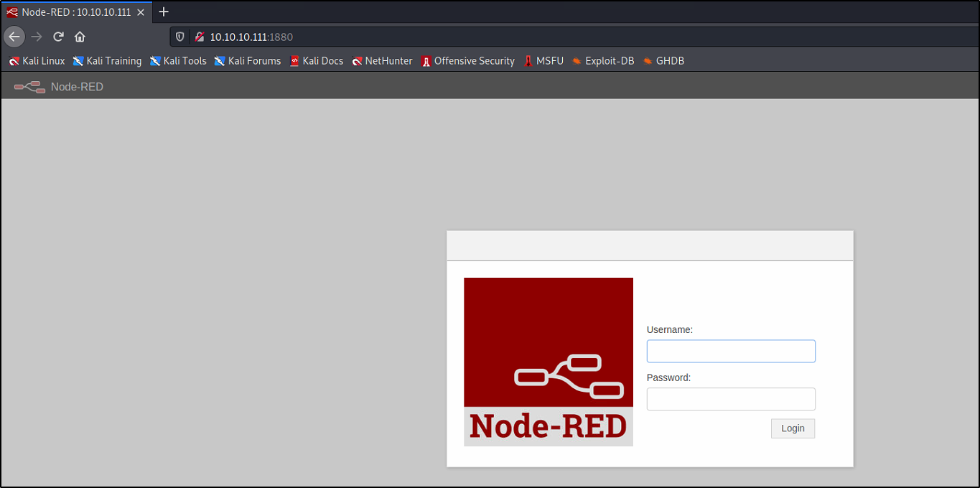This screenshot has width=980, height=488.
Task: Reload the current page
Action: (x=58, y=37)
